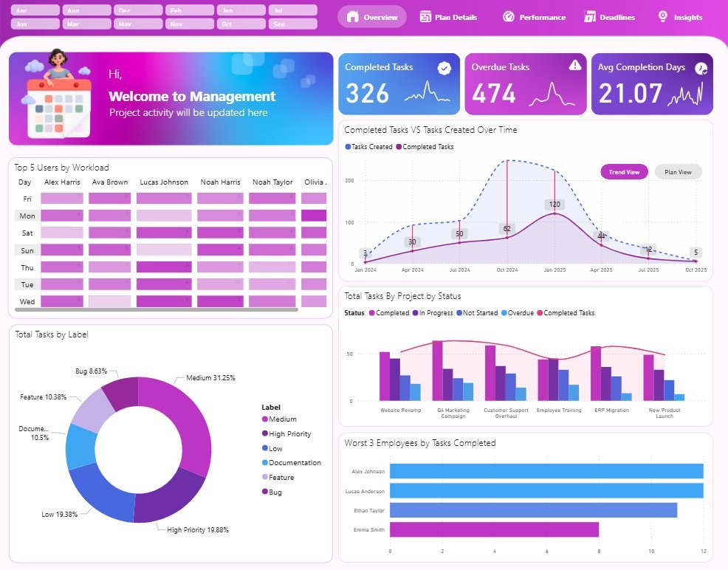
Task: Click the Insights lightbulb icon
Action: (663, 17)
